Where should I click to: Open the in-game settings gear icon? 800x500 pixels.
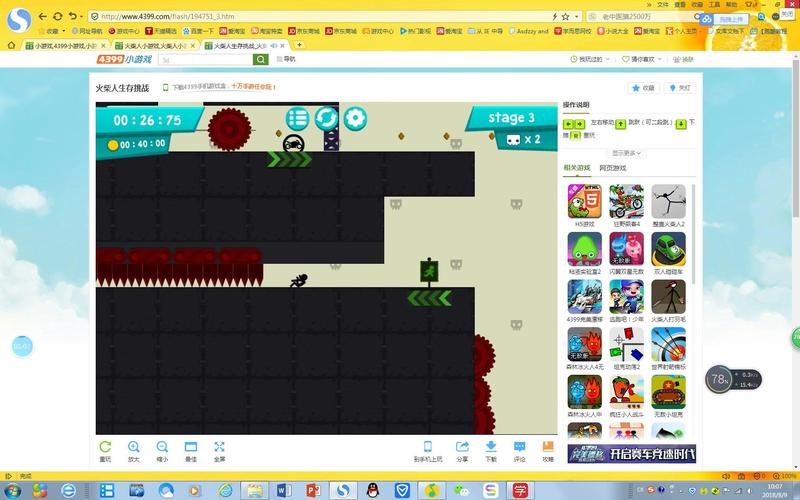(355, 119)
